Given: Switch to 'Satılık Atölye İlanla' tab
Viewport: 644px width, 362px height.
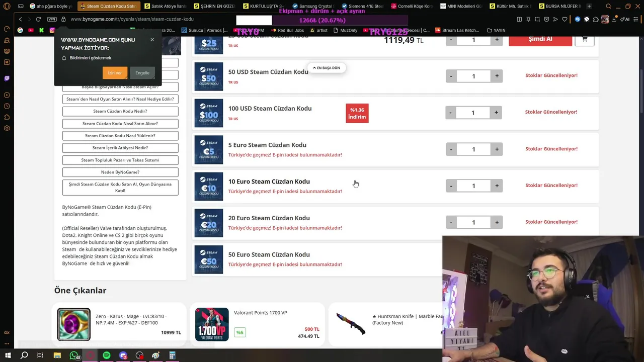Looking at the screenshot, I should click(x=165, y=6).
